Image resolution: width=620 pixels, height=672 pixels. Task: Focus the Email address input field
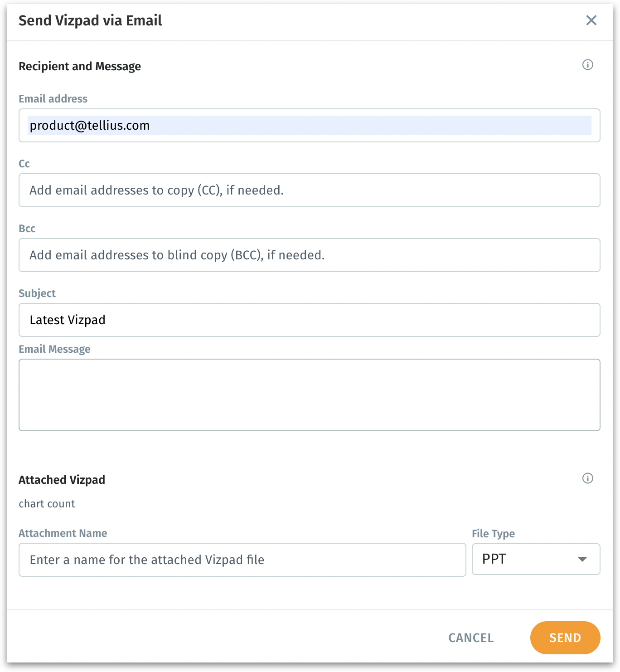[309, 126]
